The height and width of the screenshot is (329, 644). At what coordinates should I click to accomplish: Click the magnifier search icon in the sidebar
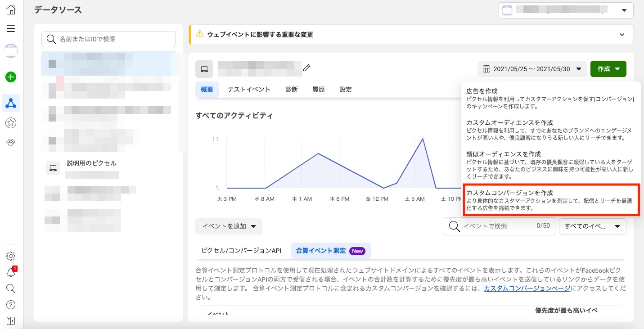coord(11,288)
